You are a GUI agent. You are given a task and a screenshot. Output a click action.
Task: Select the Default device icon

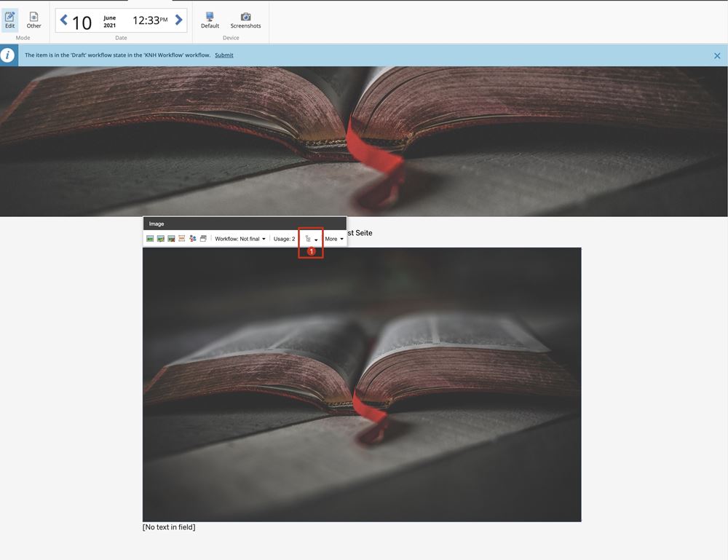(x=210, y=20)
